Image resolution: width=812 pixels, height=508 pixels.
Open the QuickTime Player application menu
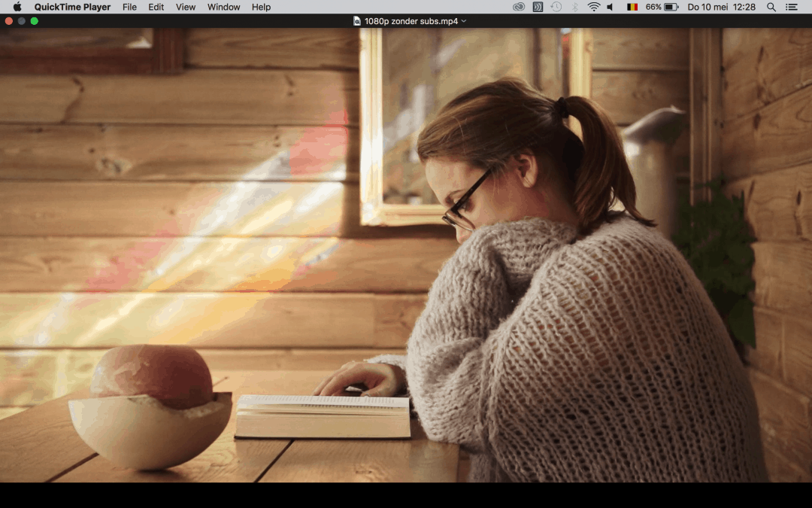click(72, 7)
